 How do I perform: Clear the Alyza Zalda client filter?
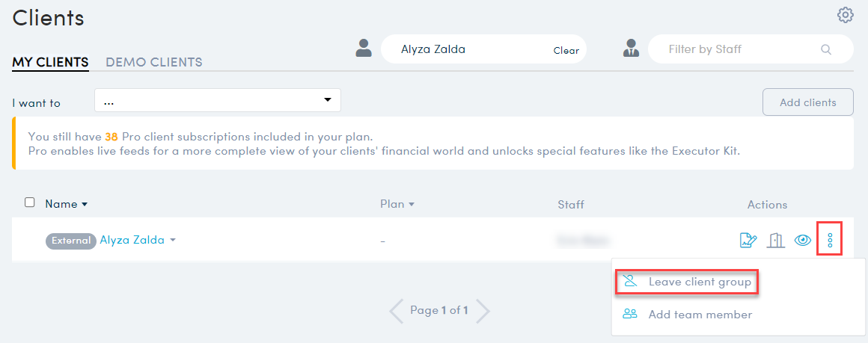(566, 50)
